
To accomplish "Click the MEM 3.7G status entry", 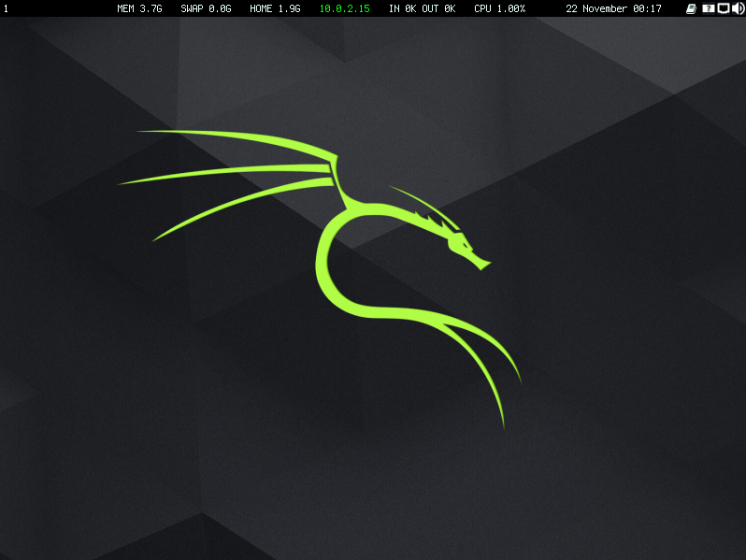I will 139,8.
